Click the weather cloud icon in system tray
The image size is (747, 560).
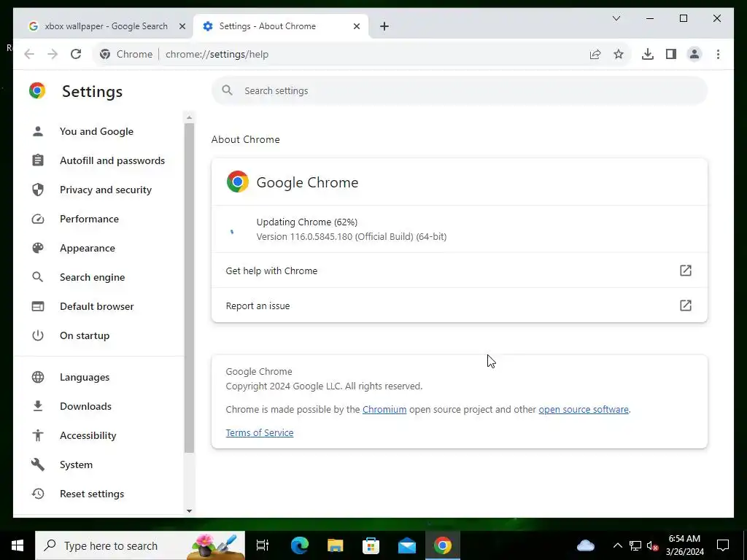pos(586,545)
